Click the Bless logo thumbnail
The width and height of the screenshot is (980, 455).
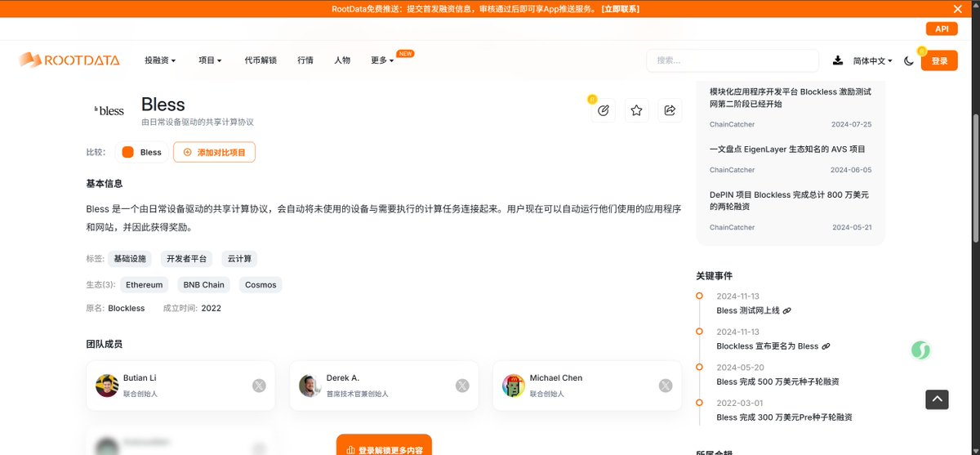(109, 109)
